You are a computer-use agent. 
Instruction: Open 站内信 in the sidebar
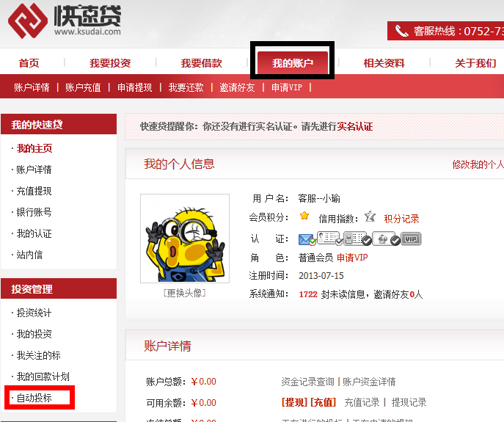click(29, 255)
